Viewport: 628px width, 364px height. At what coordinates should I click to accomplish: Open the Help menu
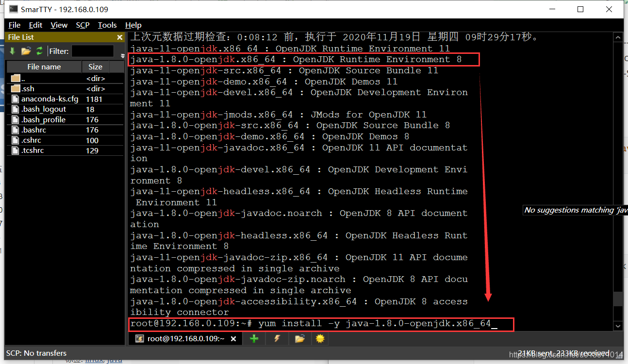point(133,25)
